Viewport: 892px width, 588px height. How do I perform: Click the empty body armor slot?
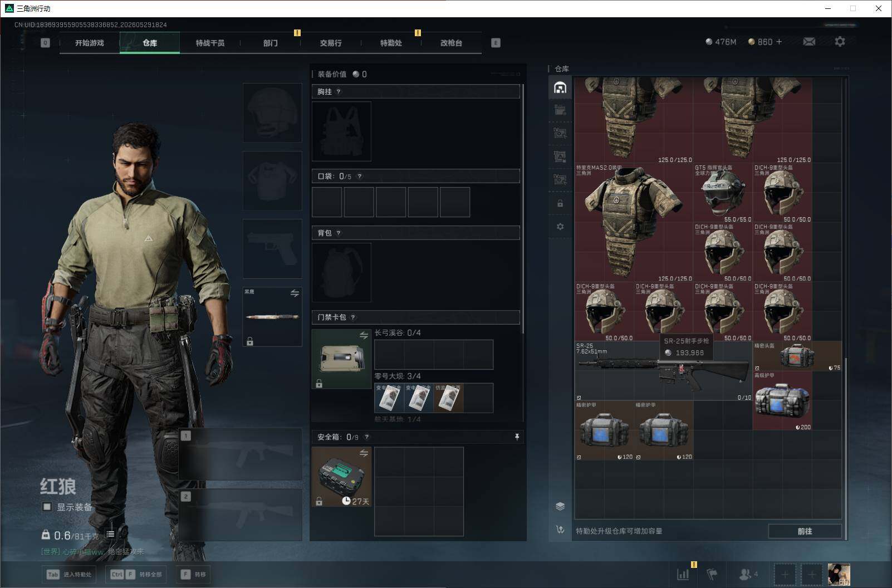(x=272, y=181)
